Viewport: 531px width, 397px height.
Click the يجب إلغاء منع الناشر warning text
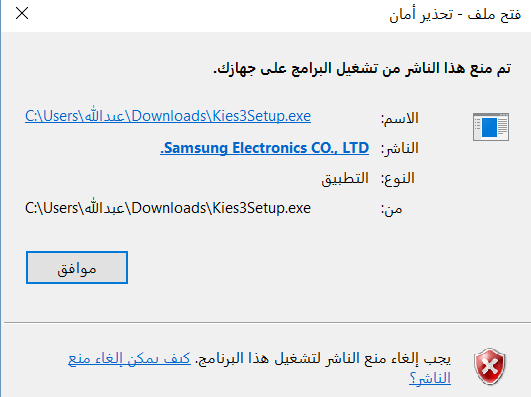pos(324,358)
